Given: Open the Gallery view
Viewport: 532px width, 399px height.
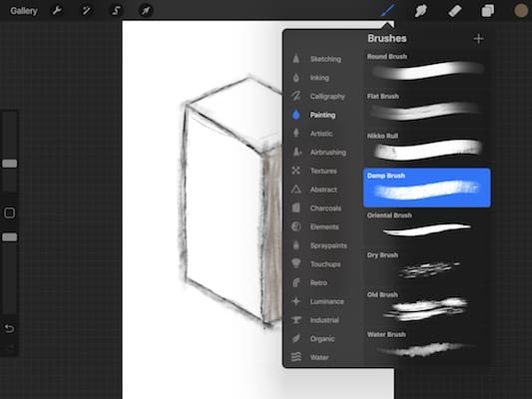Looking at the screenshot, I should tap(24, 11).
